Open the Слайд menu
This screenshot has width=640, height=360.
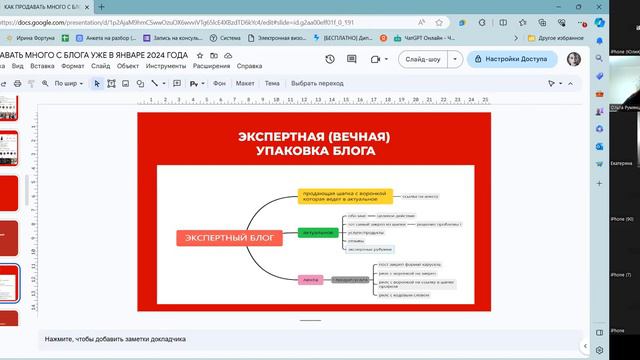pyautogui.click(x=100, y=66)
